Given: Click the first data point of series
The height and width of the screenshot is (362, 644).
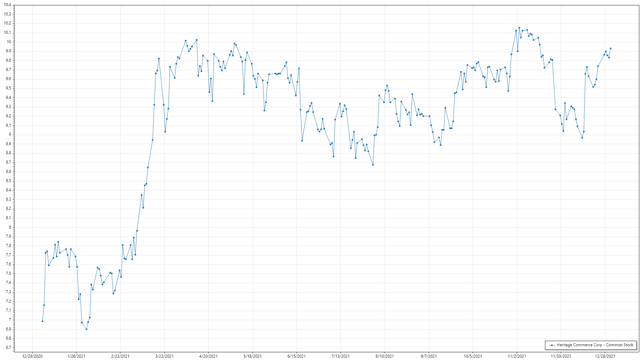Looking at the screenshot, I should point(42,321).
